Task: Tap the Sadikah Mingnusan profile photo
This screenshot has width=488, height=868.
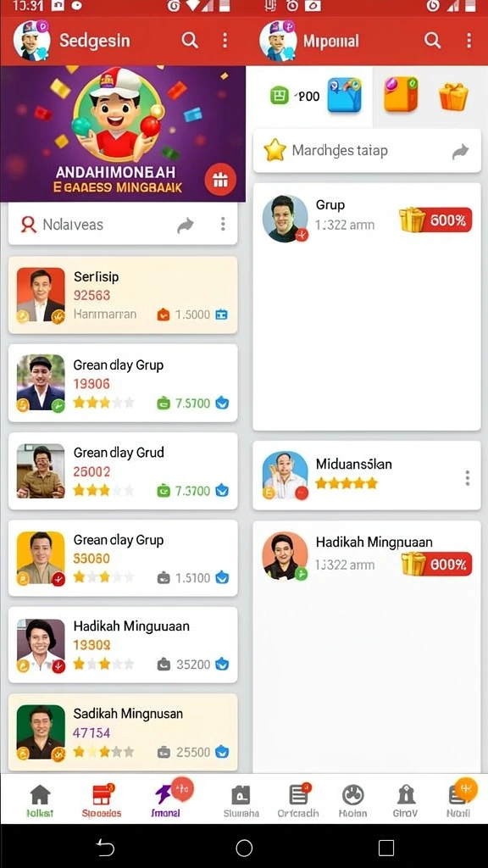Action: pos(41,732)
